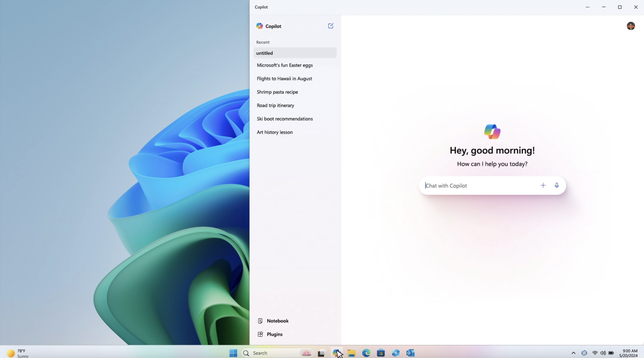Click the plus attachment icon in chat box
The image size is (644, 358).
tap(543, 185)
